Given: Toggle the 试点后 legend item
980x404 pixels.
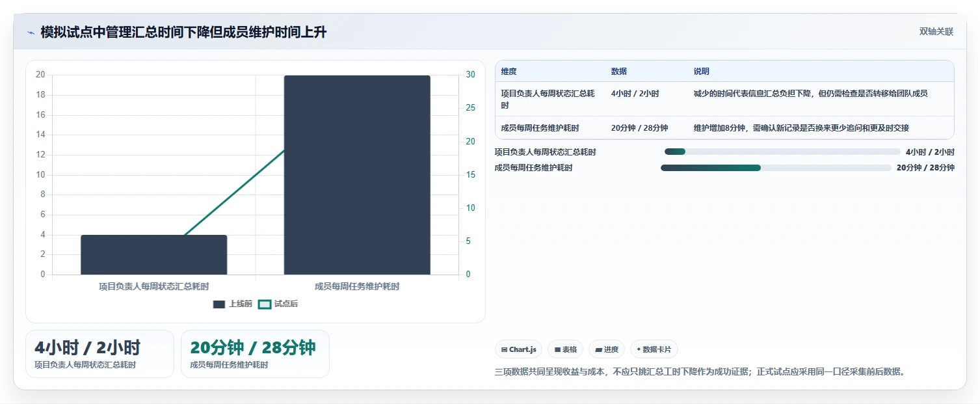Looking at the screenshot, I should point(278,304).
